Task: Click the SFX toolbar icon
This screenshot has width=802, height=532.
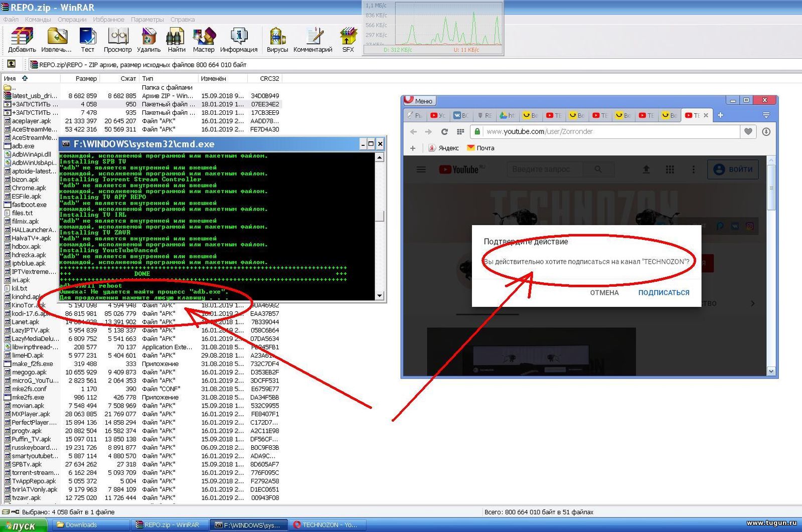Action: [x=348, y=40]
